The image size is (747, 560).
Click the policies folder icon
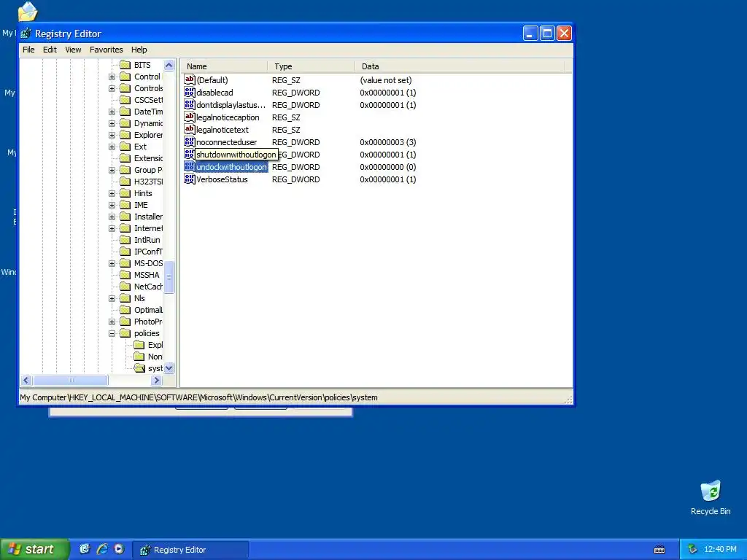point(125,332)
